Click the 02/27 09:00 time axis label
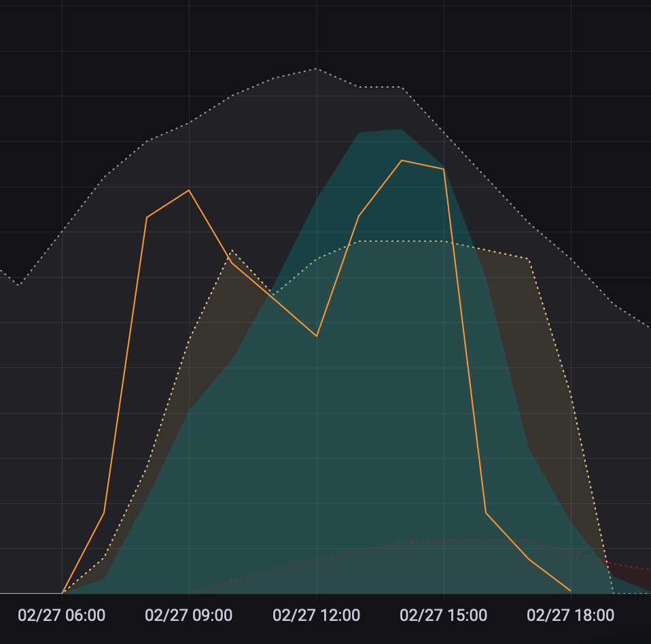 189,615
